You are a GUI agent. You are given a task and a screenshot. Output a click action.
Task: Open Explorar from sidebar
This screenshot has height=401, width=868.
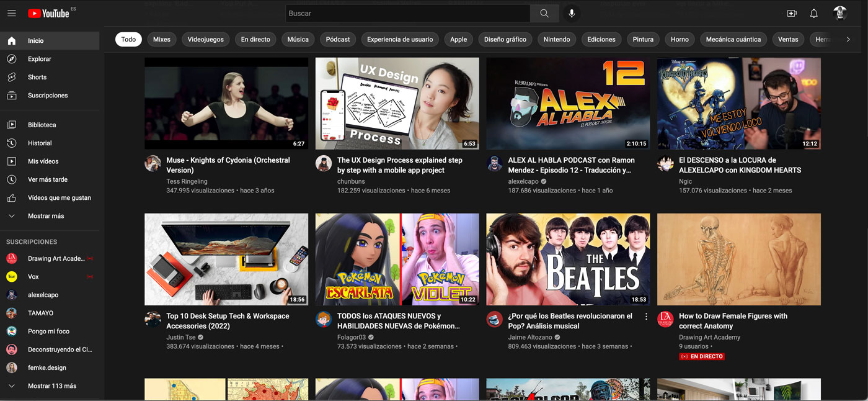pyautogui.click(x=50, y=59)
